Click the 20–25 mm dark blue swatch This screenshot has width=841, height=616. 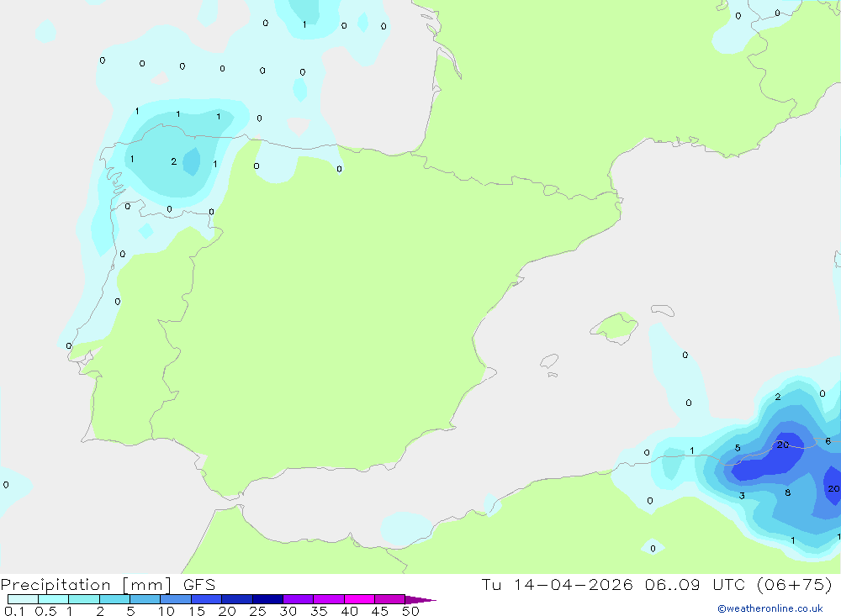[236, 599]
